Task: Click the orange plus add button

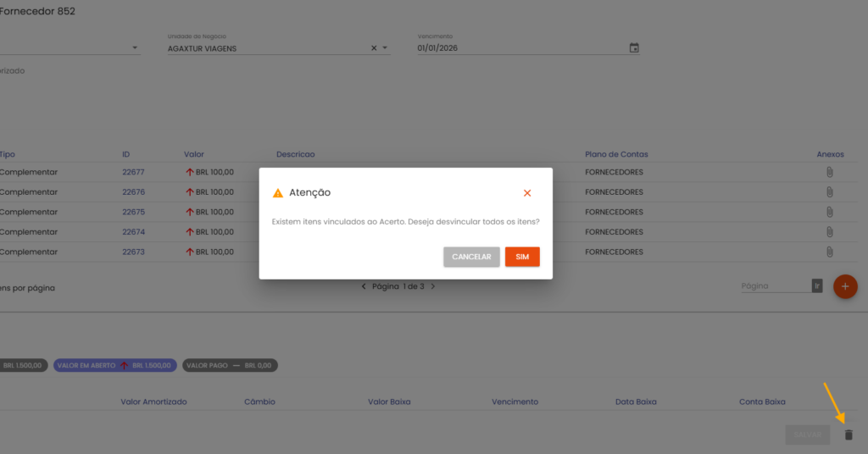Action: (845, 286)
